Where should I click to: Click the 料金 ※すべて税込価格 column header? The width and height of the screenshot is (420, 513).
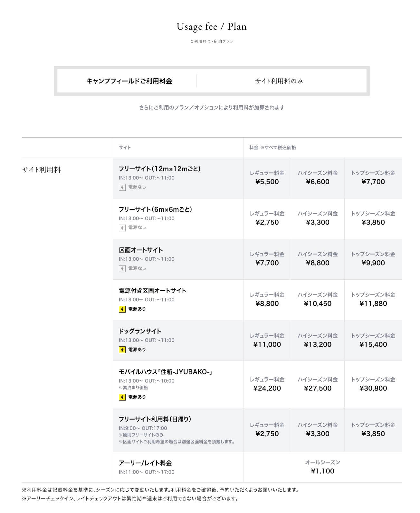coord(272,148)
